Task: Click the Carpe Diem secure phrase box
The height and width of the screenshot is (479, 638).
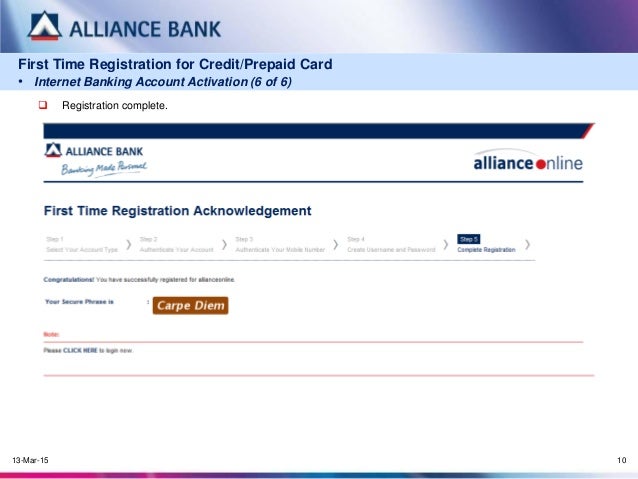Action: (190, 305)
